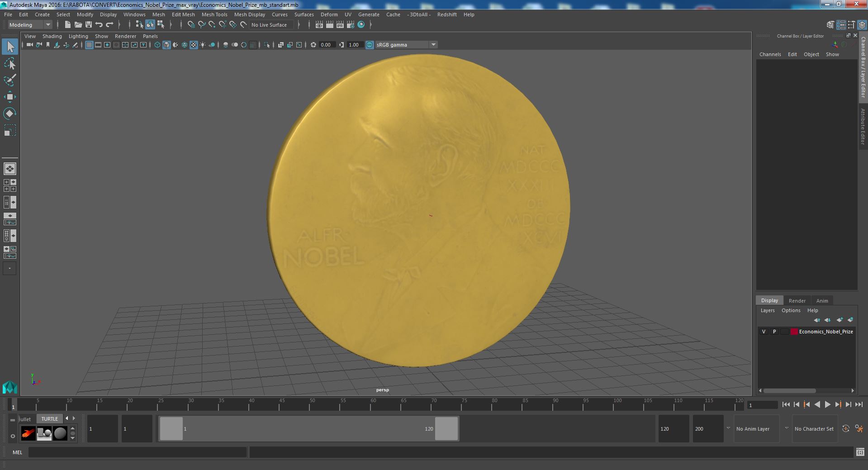Open Render Settings
The width and height of the screenshot is (868, 470).
point(351,25)
